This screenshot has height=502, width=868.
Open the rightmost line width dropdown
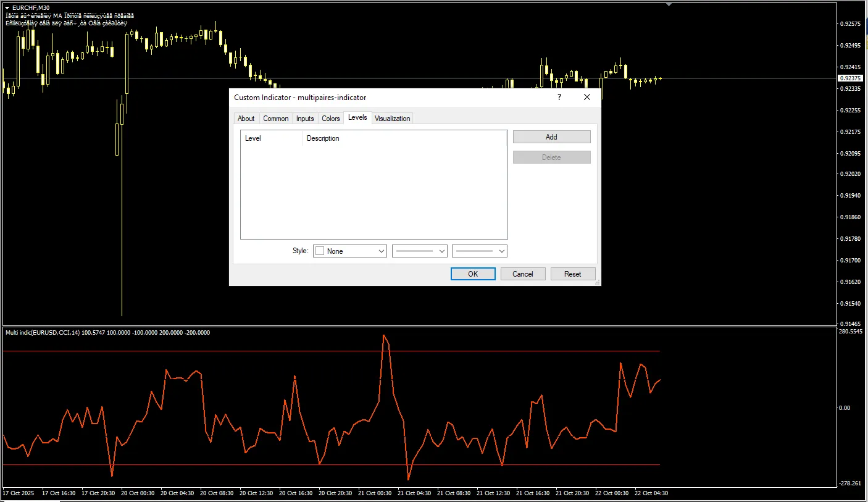[480, 251]
